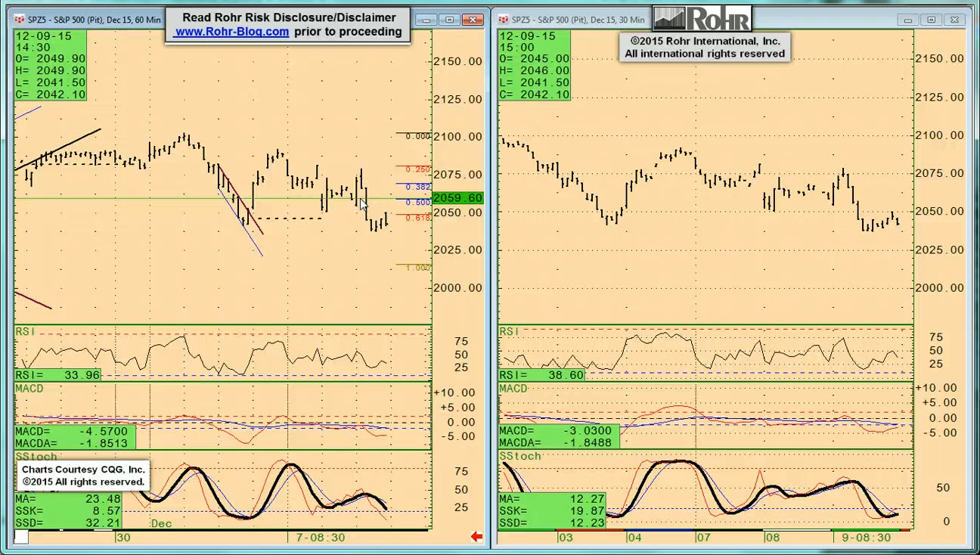Minimize the 60 Min chart window

tap(426, 20)
